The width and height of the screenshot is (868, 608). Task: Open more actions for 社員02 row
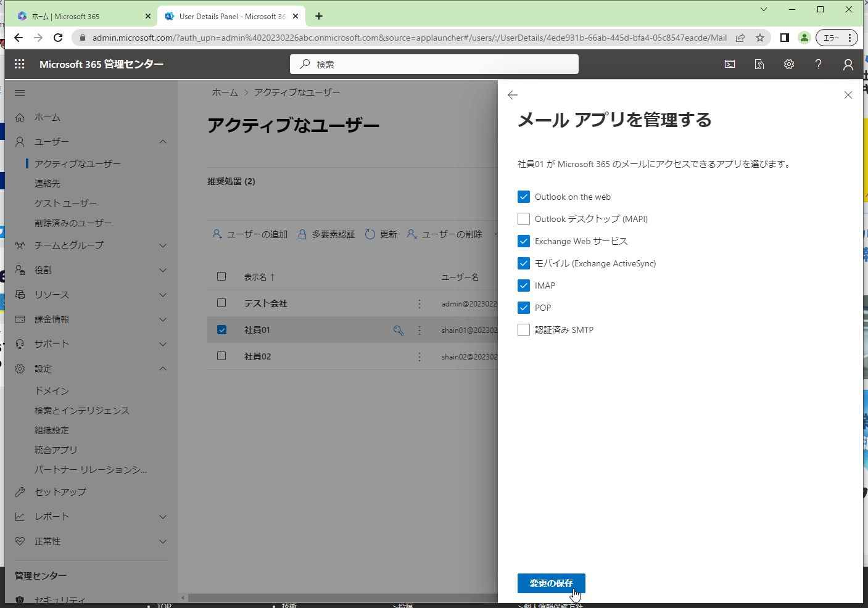(420, 357)
